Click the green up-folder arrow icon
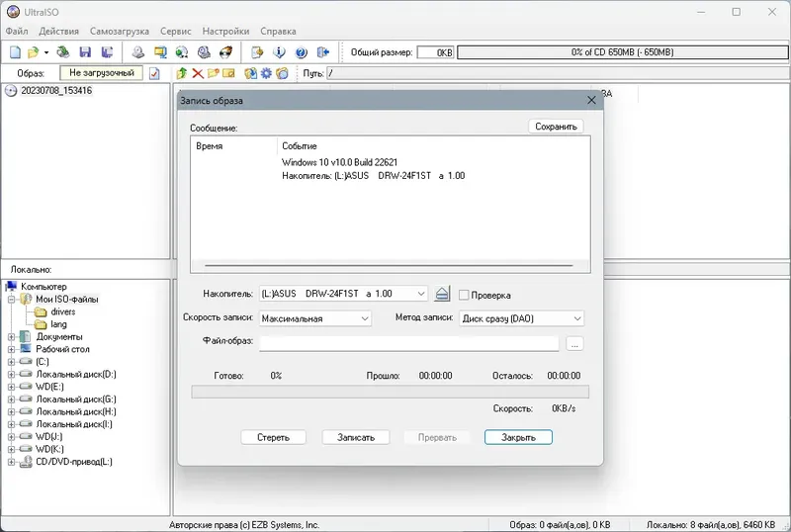 coord(182,74)
